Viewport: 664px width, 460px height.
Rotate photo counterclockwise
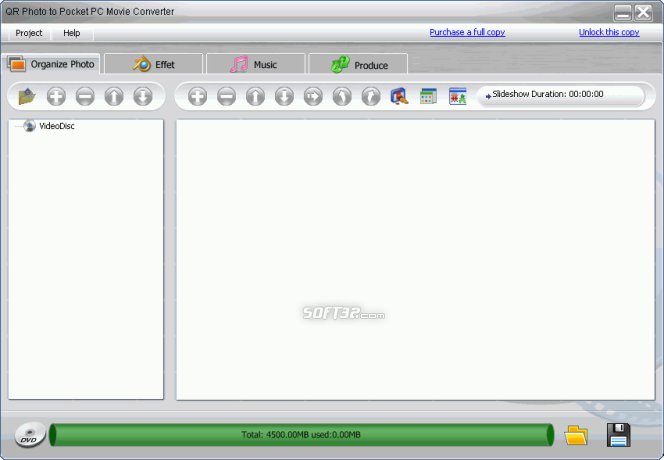click(x=342, y=96)
